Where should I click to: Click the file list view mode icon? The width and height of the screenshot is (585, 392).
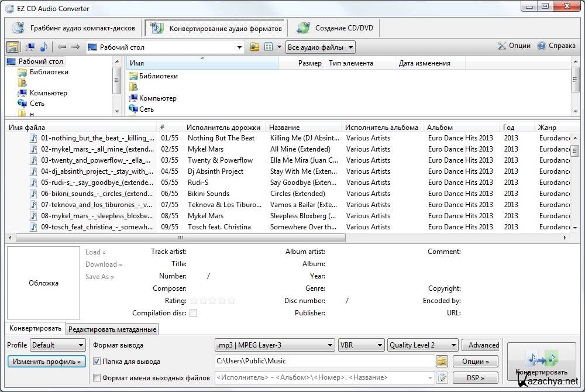(x=269, y=47)
